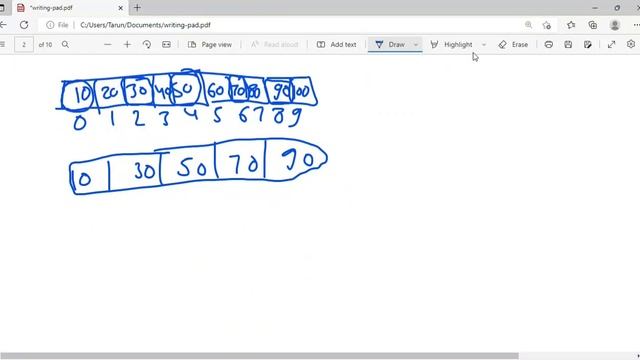Click the Read aloud button
Image resolution: width=640 pixels, height=360 pixels.
point(274,44)
